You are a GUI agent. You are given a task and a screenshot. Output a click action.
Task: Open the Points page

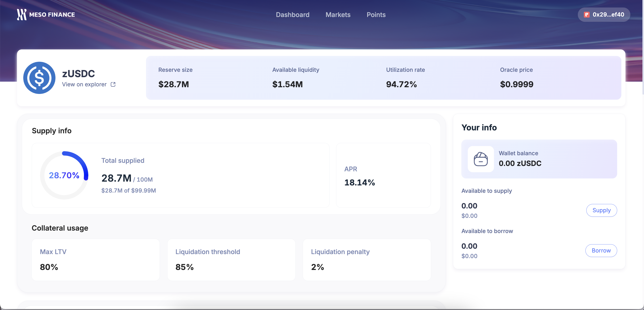pos(376,15)
